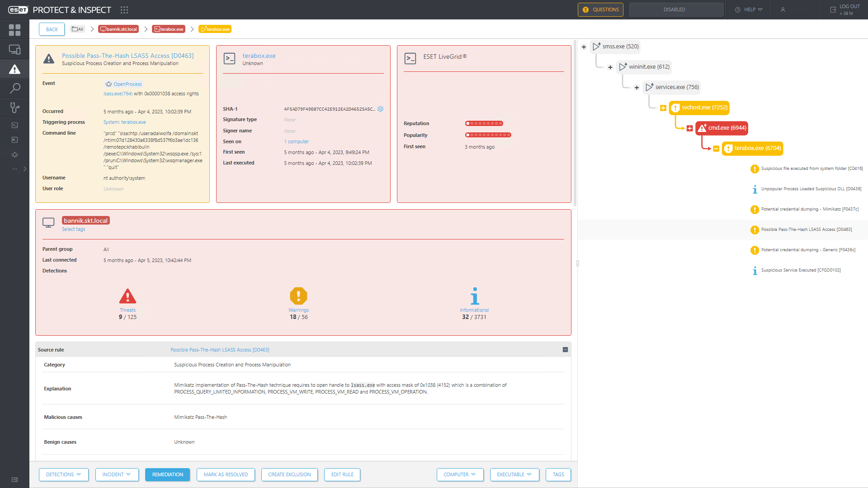Screen dimensions: 868x488
Task: Open the Search magnifier in sidebar
Action: [14, 88]
